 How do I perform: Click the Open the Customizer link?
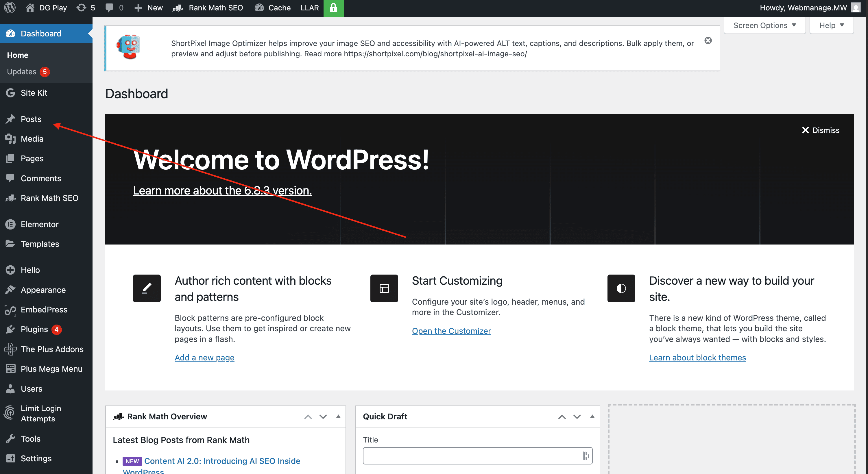point(451,331)
